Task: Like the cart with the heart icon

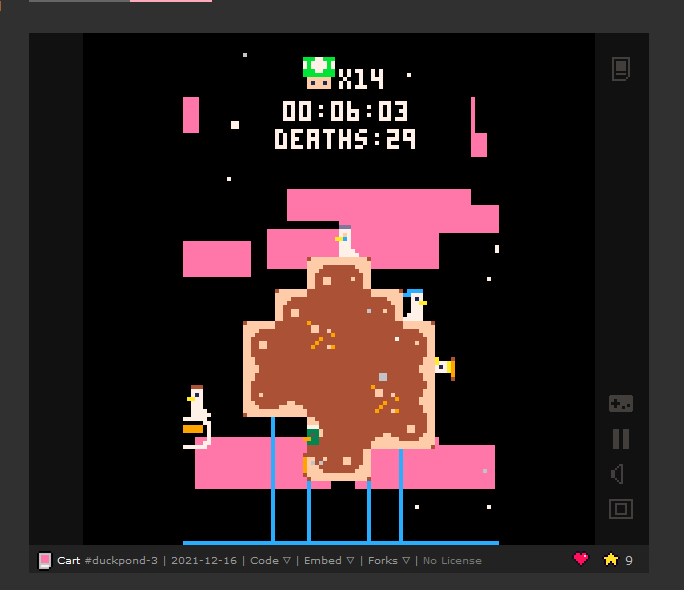Action: tap(581, 559)
